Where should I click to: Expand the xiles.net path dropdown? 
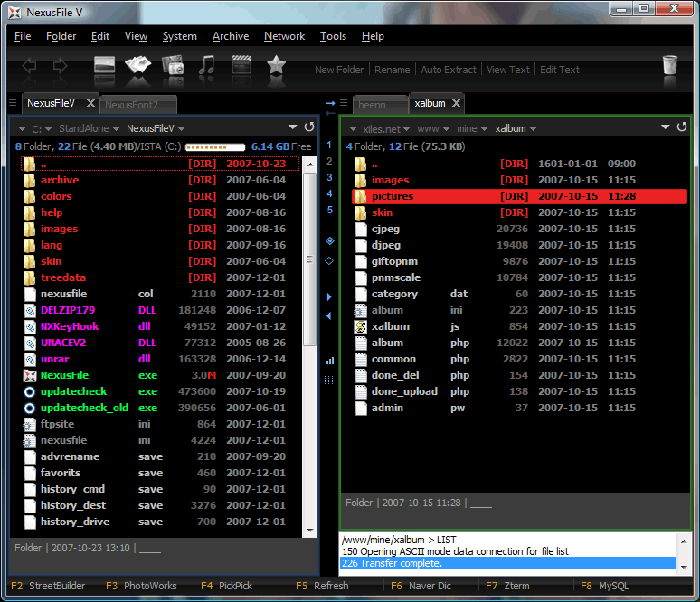pyautogui.click(x=406, y=129)
